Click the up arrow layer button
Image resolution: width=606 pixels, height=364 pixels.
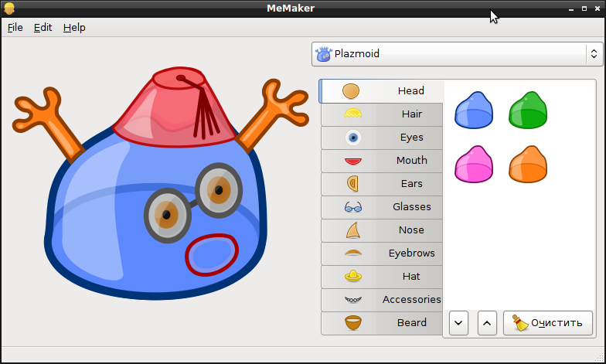(x=487, y=323)
